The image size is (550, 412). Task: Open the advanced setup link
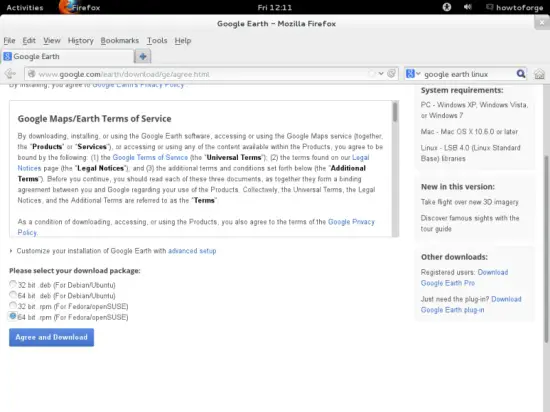point(192,251)
